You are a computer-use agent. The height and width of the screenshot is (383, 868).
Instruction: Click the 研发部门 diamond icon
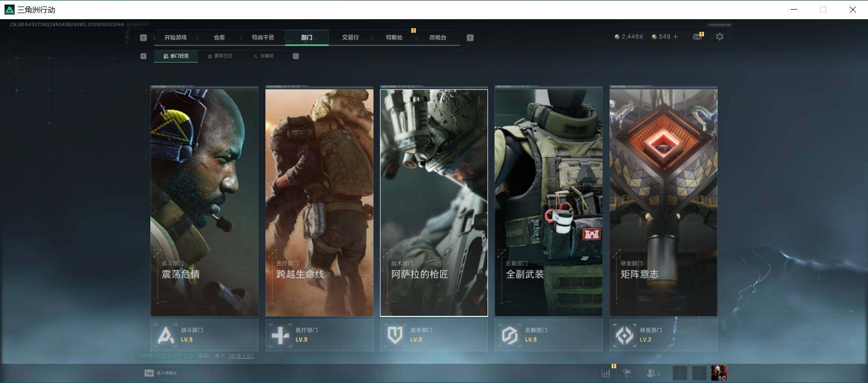(x=625, y=335)
